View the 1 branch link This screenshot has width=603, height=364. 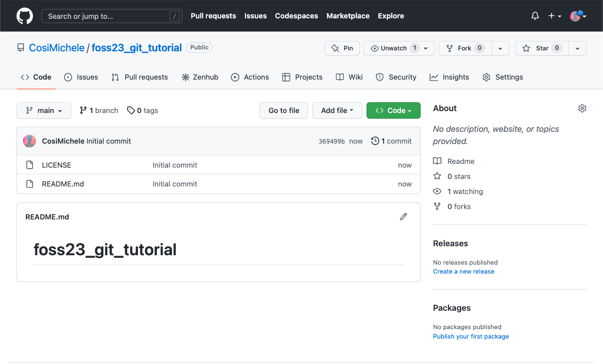pyautogui.click(x=99, y=111)
